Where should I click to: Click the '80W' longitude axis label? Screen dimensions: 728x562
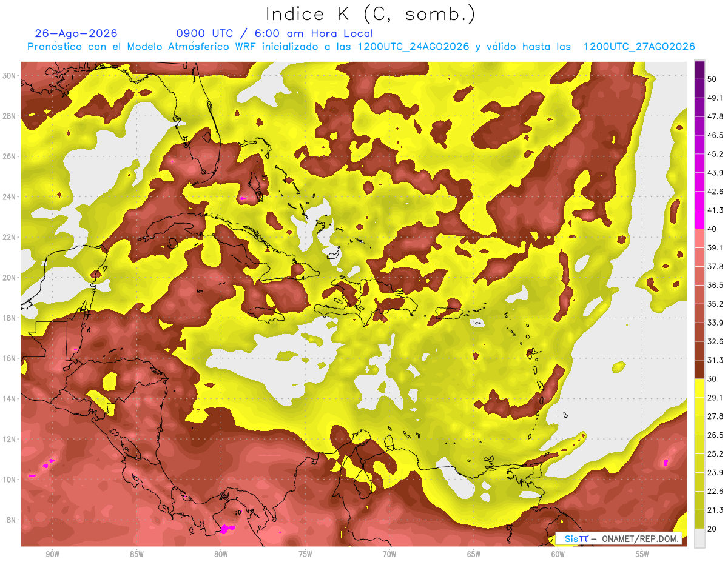221,554
